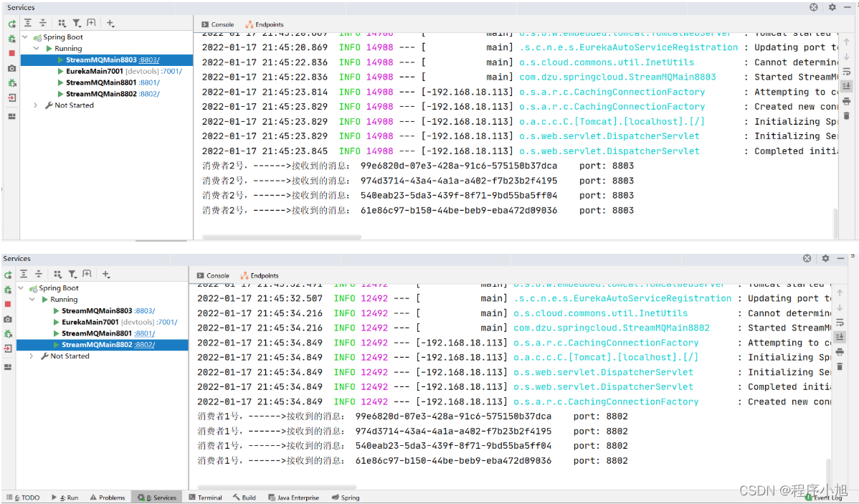Open Add Service menu in upper Services toolbar
859x504 pixels.
click(110, 23)
